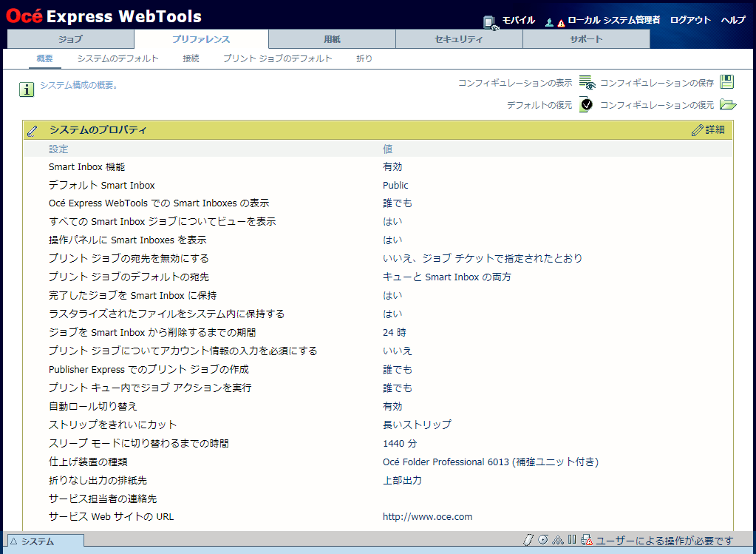756x554 pixels.
Task: Click the restore defaults checkmark icon
Action: click(586, 104)
